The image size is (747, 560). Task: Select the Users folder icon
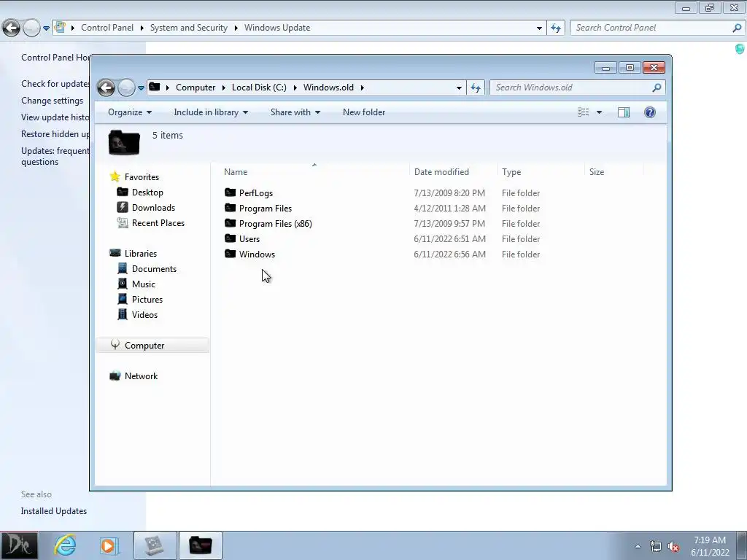click(231, 238)
